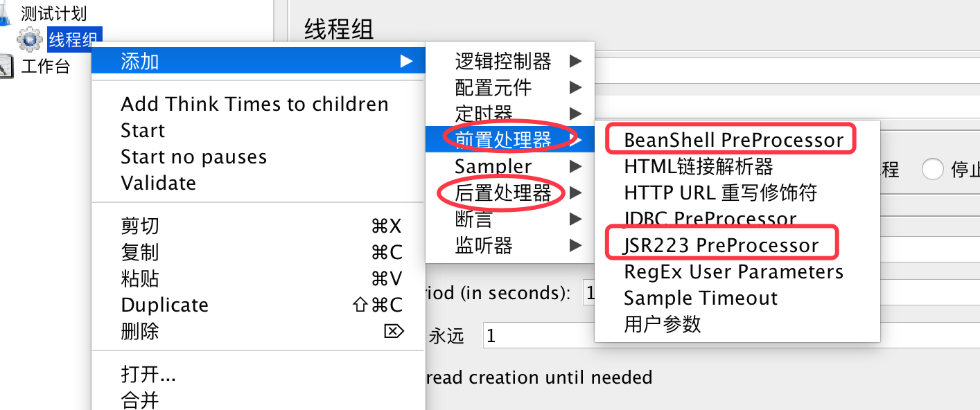This screenshot has height=410, width=980.
Task: Choose 合并 menu entry
Action: pos(258,400)
